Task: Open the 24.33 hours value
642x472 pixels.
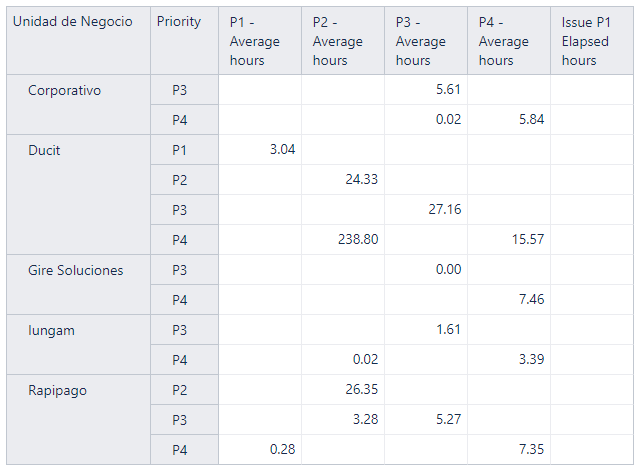Action: coord(343,180)
